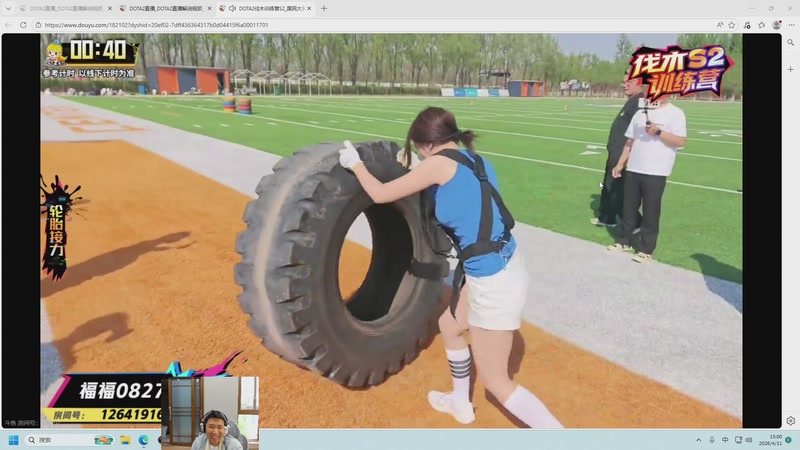Open Microsoft Edge from the taskbar
This screenshot has width=800, height=450.
coord(144,440)
